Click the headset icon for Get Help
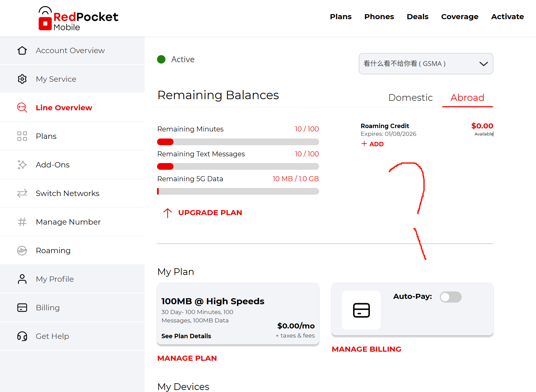Image resolution: width=536 pixels, height=392 pixels. tap(22, 336)
